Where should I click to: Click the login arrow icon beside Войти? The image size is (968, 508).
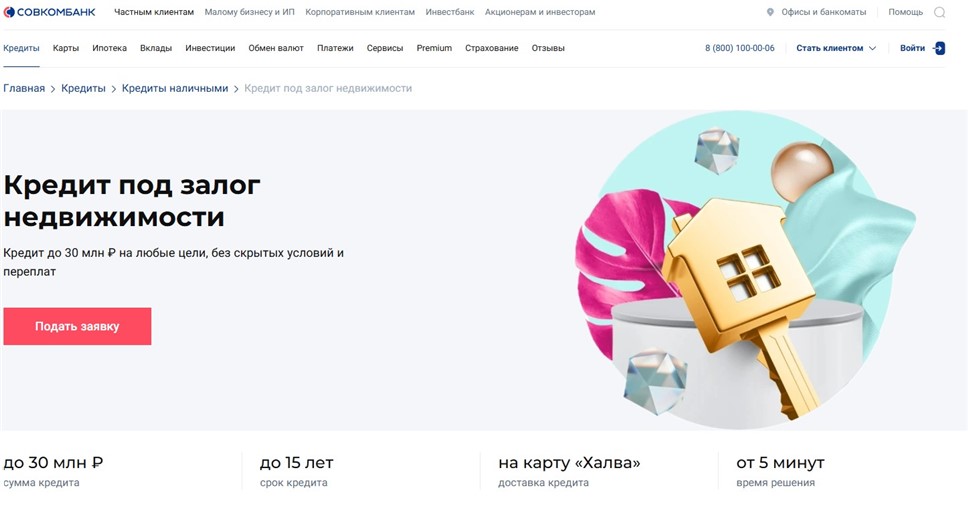tap(939, 48)
